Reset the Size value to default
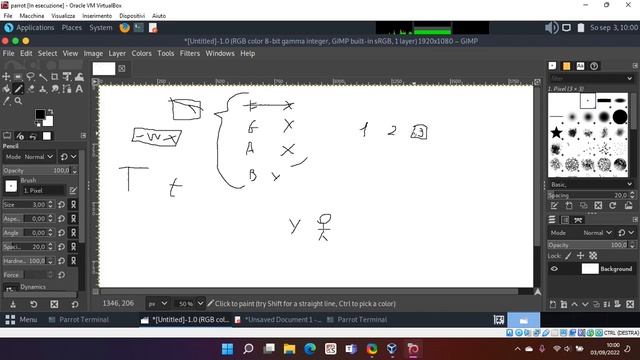Viewport: 640px width, 360px height. click(61, 204)
